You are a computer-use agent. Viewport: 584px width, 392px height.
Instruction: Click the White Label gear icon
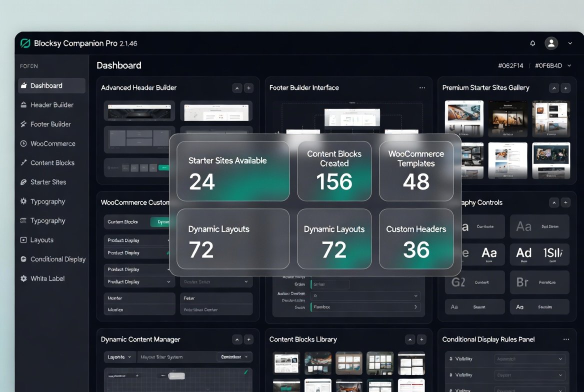tap(23, 278)
